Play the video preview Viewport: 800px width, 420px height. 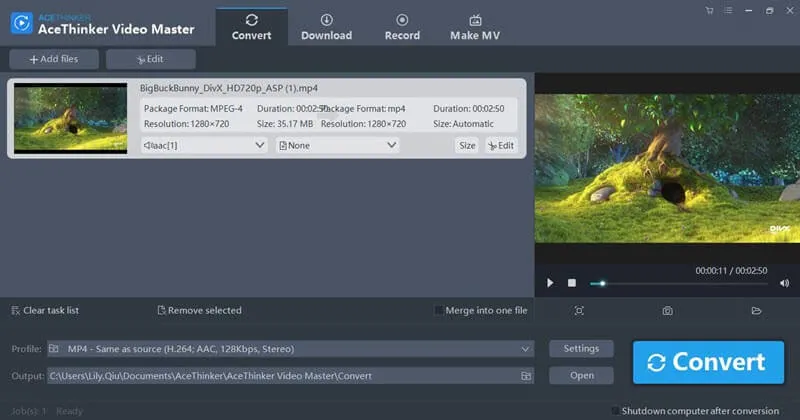coord(550,283)
